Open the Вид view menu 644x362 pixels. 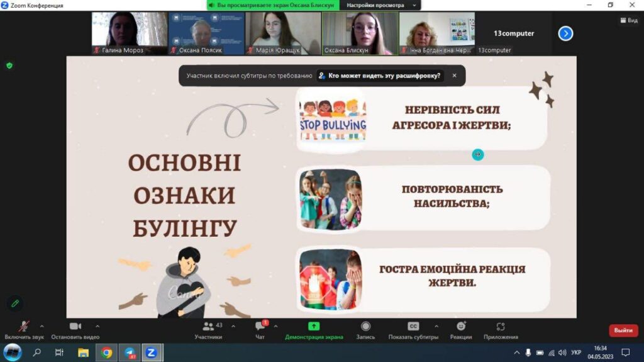coord(628,20)
